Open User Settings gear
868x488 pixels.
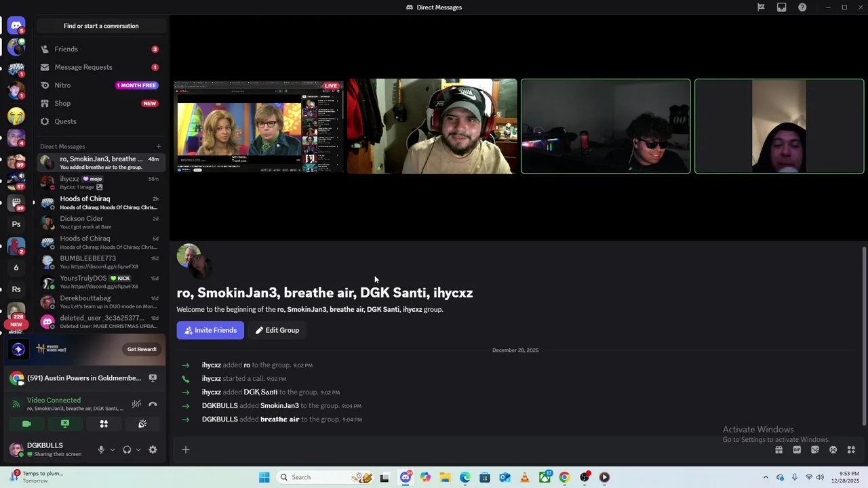tap(153, 449)
